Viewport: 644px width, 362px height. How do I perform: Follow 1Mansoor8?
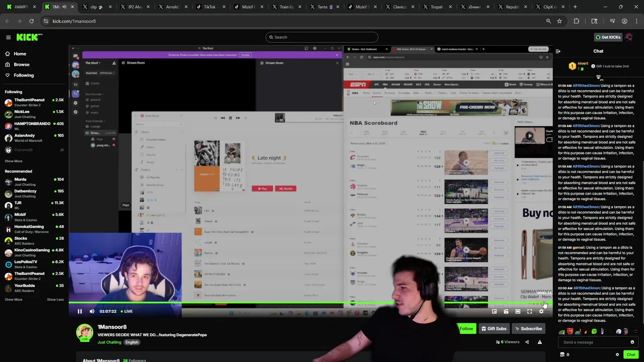[466, 329]
